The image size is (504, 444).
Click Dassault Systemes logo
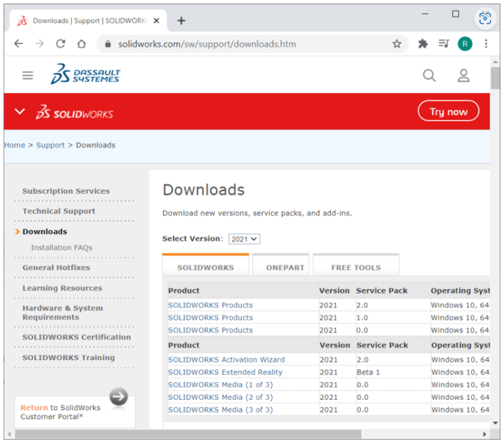(85, 75)
